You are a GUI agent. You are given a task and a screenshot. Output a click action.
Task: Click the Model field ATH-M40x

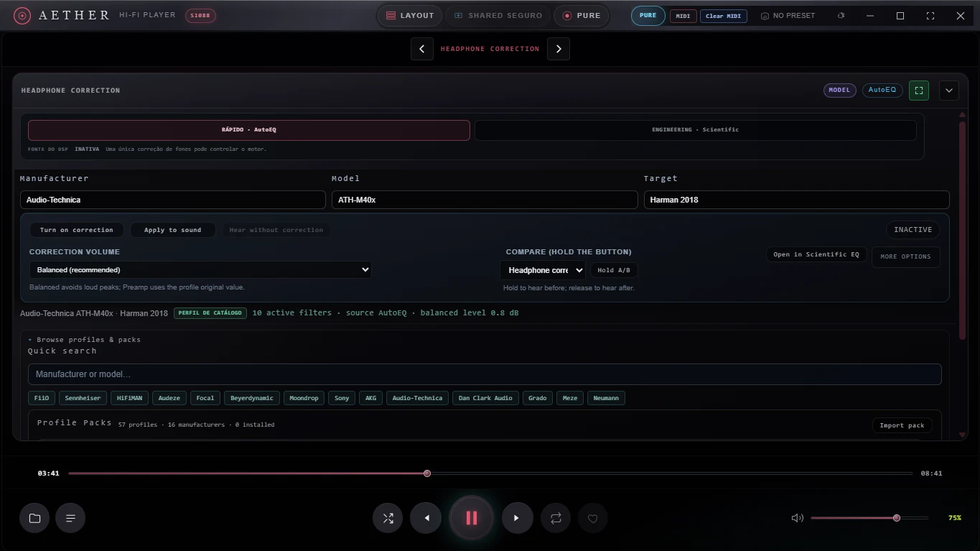(x=485, y=200)
